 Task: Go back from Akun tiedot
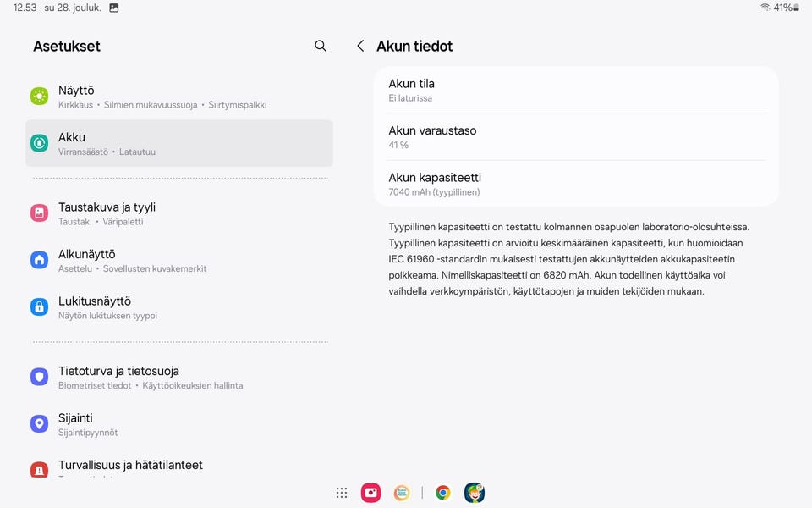point(360,46)
